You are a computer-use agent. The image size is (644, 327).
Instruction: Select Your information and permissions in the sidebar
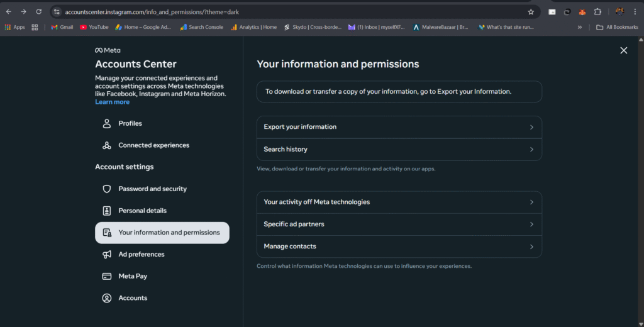pos(162,233)
